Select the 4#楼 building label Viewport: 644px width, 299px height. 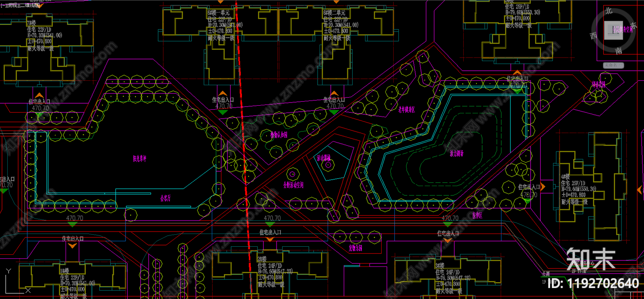pos(566,177)
